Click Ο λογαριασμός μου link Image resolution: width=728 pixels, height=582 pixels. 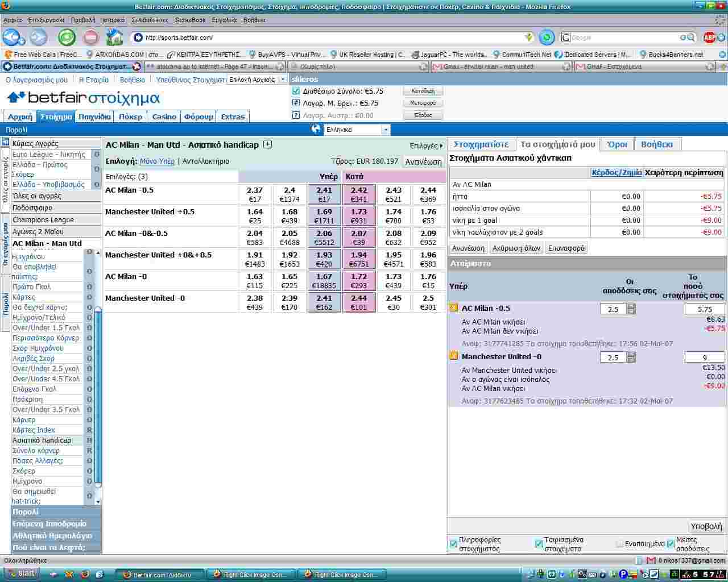(x=36, y=80)
